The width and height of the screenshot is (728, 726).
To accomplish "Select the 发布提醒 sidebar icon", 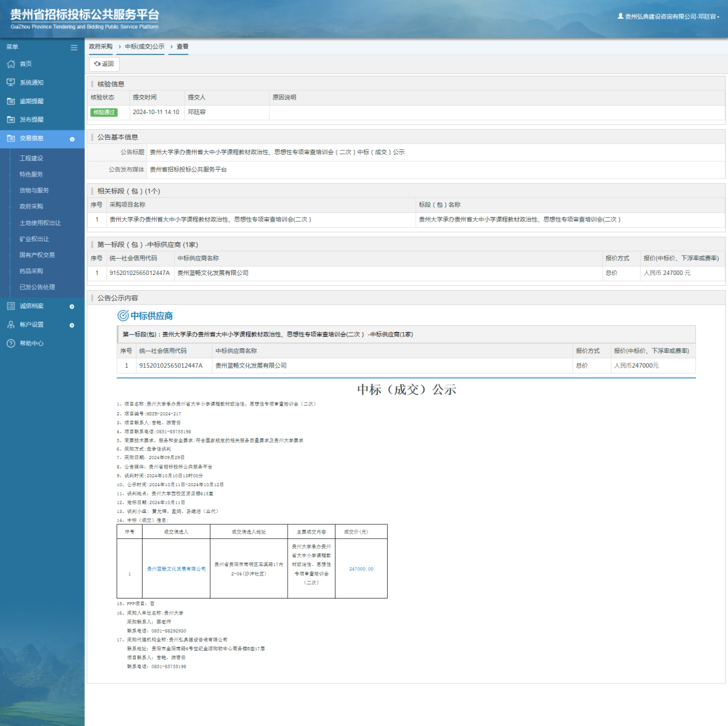I will click(x=10, y=120).
